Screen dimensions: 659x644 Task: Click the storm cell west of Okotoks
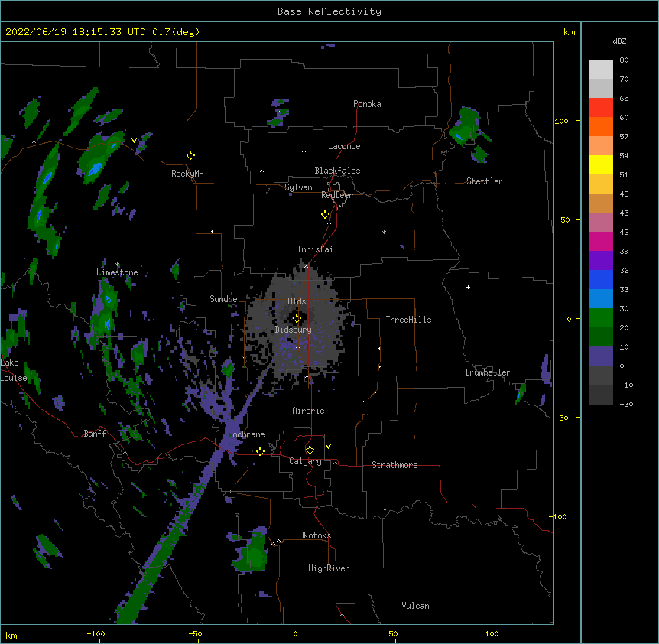(251, 550)
